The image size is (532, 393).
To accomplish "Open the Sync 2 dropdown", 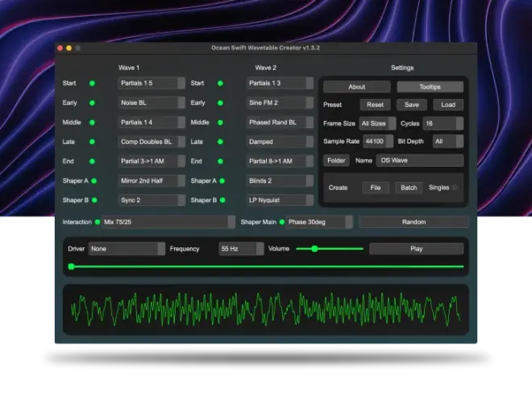I will [152, 201].
